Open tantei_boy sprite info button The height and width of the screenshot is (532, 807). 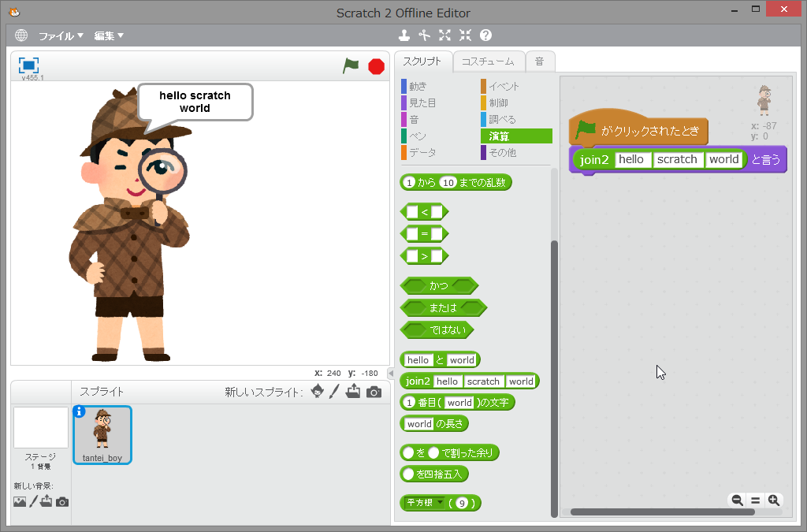[79, 411]
